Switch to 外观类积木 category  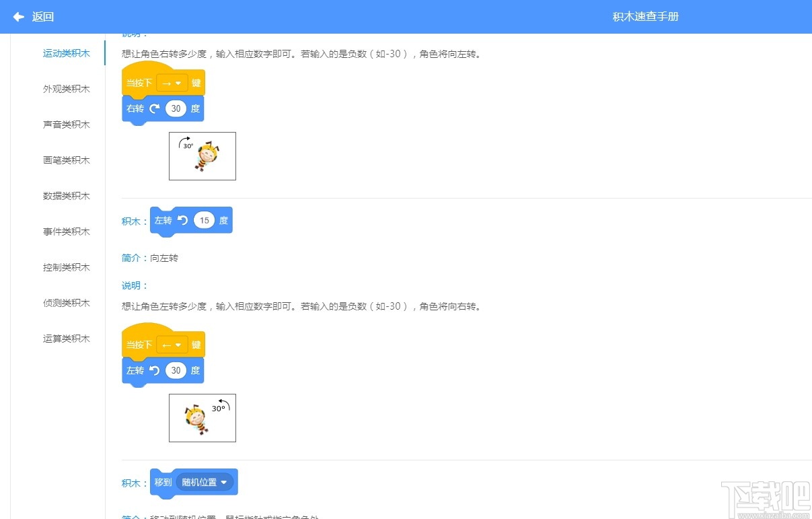(66, 88)
